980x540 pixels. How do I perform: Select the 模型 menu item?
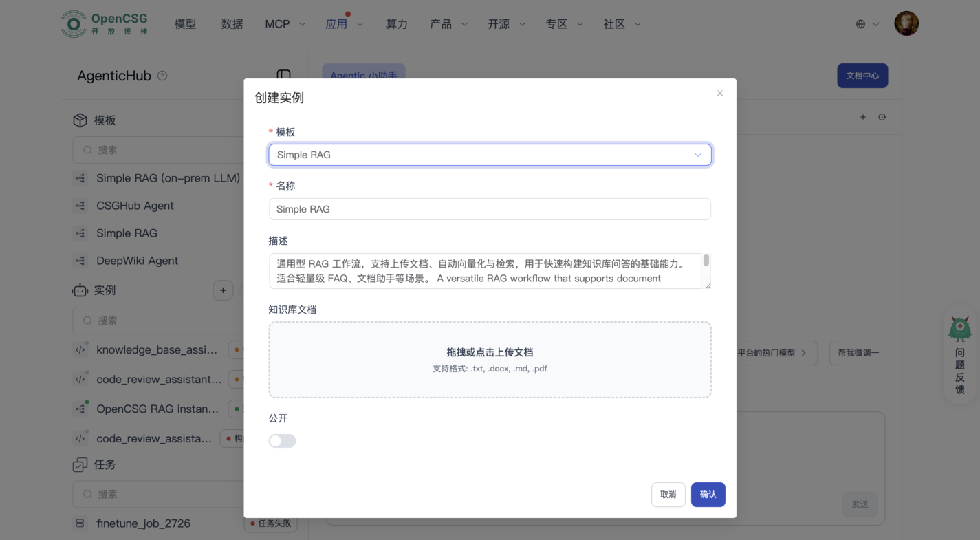pyautogui.click(x=184, y=23)
